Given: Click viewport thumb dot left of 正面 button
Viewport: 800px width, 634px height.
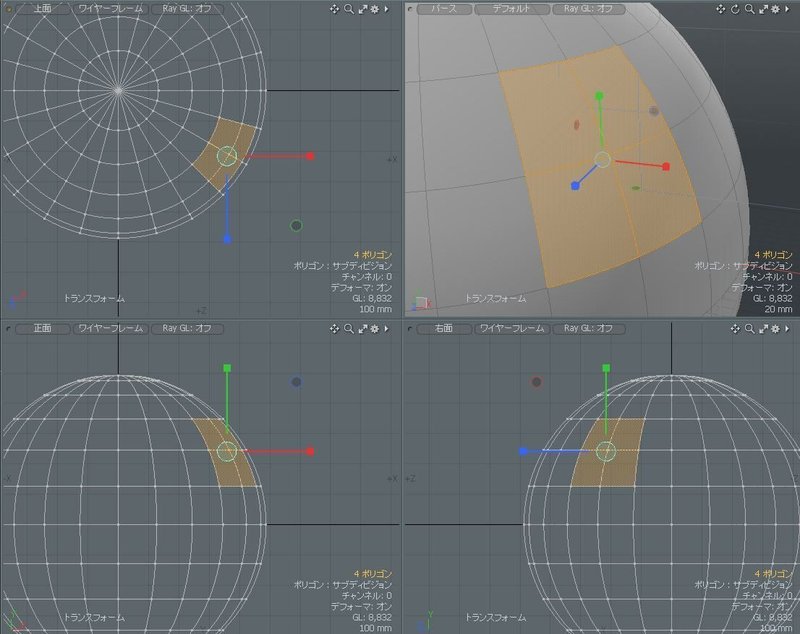Looking at the screenshot, I should (x=8, y=329).
